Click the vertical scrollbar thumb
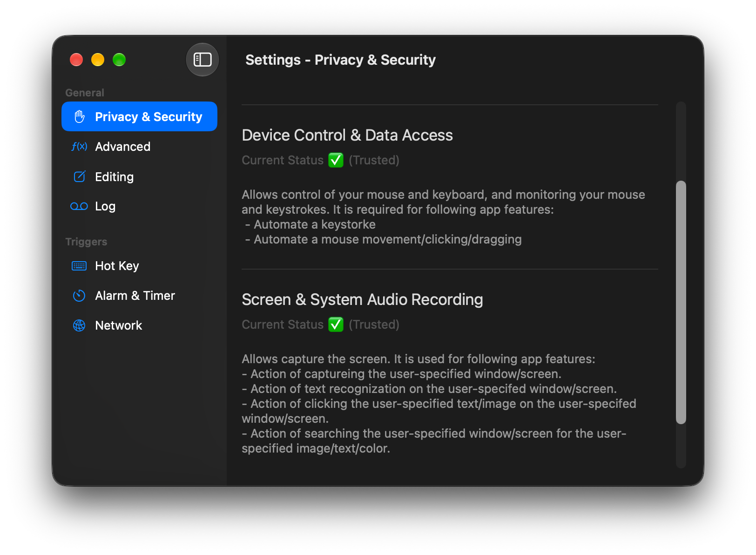756x555 pixels. (681, 302)
